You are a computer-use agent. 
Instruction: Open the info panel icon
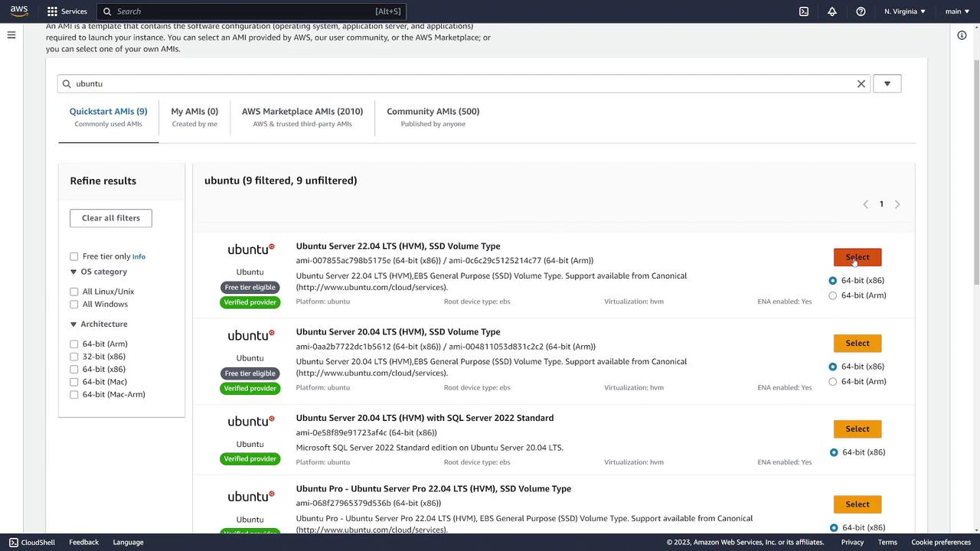point(962,35)
